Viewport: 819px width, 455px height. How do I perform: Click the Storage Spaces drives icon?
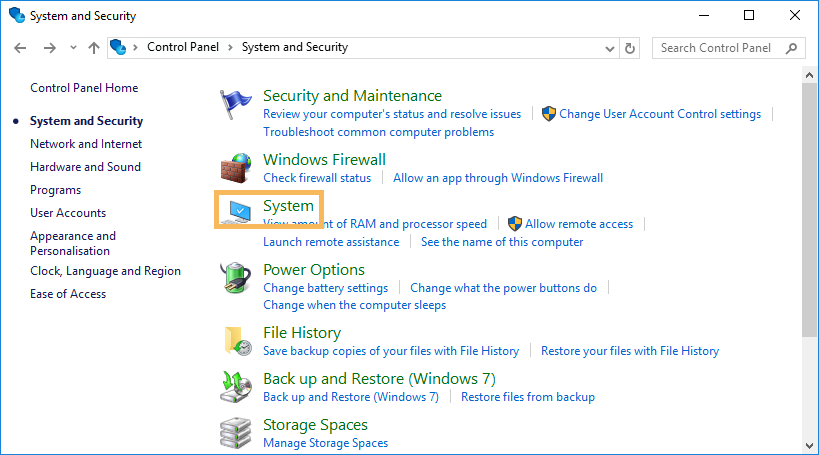click(237, 433)
